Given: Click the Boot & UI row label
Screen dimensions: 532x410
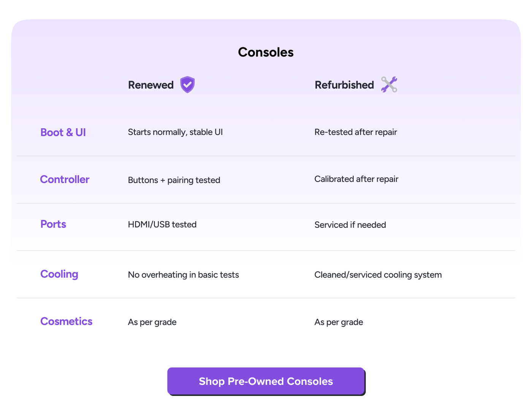Looking at the screenshot, I should coord(63,132).
